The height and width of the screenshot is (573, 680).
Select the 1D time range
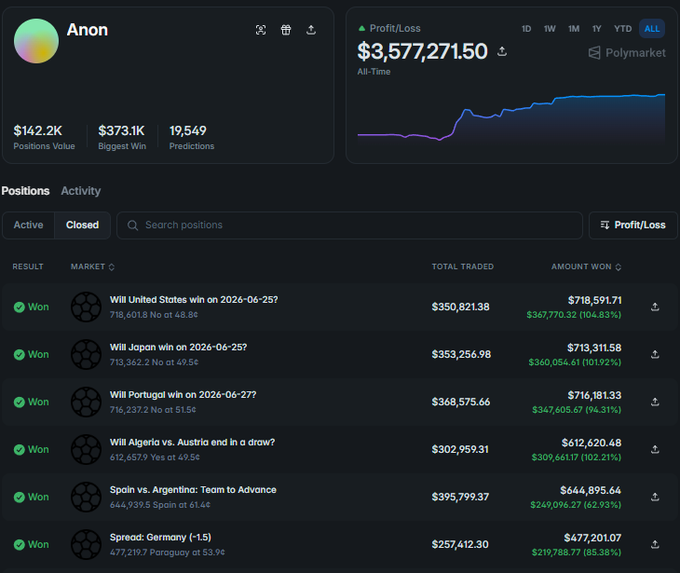coord(526,29)
